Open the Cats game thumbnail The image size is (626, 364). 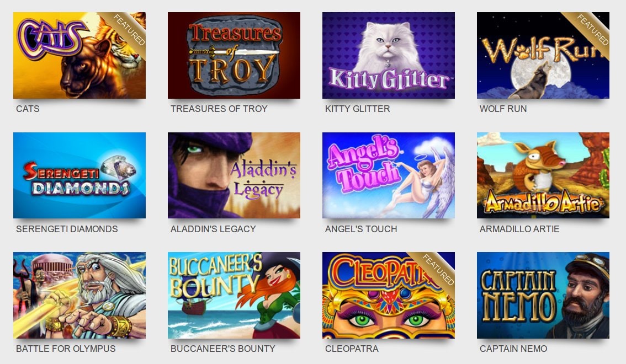(79, 55)
